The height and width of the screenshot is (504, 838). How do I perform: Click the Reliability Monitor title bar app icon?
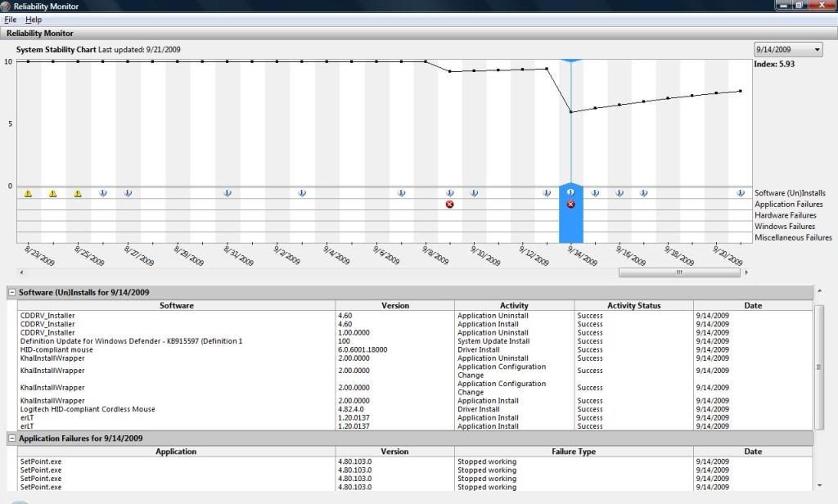(x=7, y=6)
